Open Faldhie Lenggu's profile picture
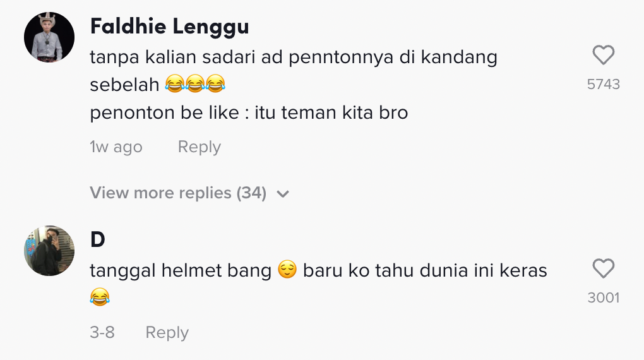644x360 pixels. (49, 37)
